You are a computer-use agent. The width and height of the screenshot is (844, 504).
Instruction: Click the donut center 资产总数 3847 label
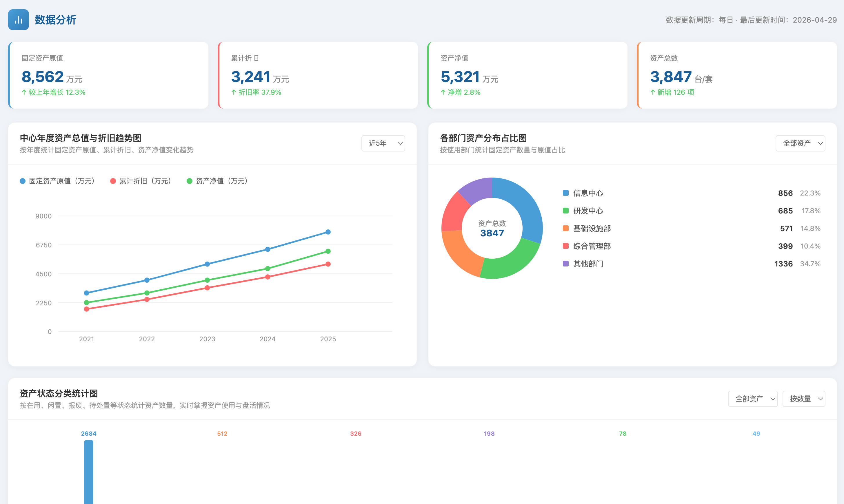pos(492,229)
